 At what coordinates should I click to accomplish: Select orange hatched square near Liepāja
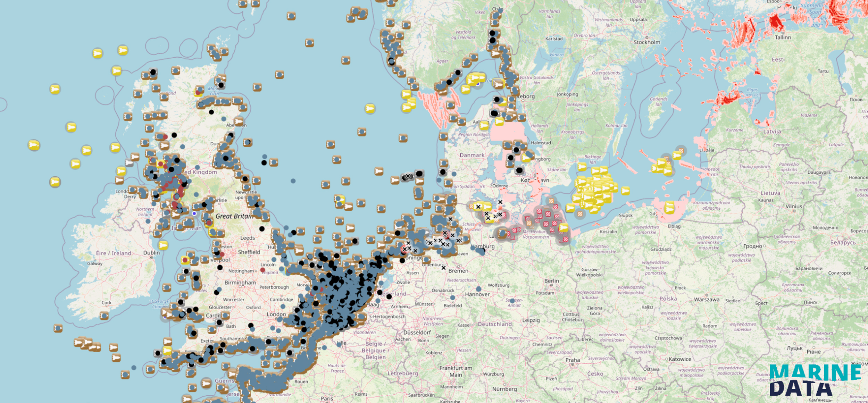coord(681,151)
